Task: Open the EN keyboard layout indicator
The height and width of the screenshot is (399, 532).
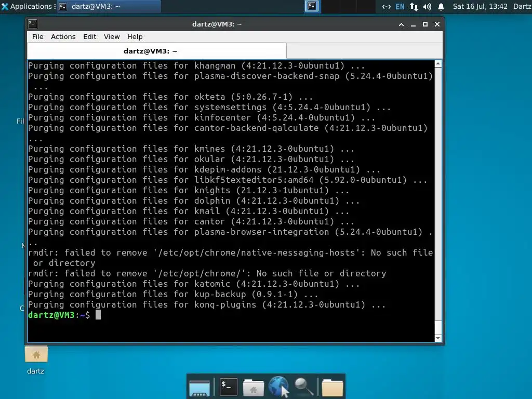Action: point(400,6)
